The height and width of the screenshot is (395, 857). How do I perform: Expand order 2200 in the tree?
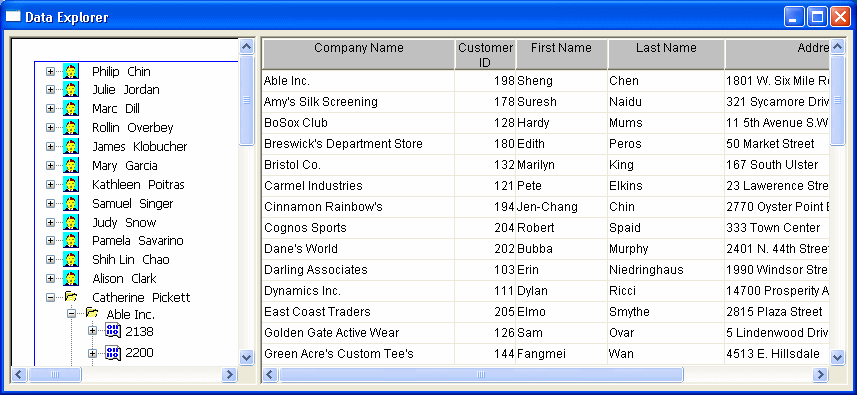pyautogui.click(x=92, y=353)
